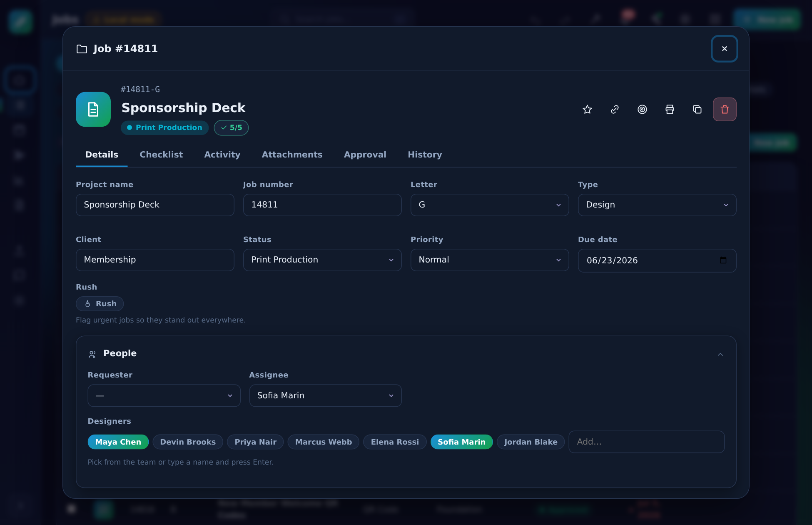View the History tab
Screen dimensions: 812x525
[x=425, y=155]
